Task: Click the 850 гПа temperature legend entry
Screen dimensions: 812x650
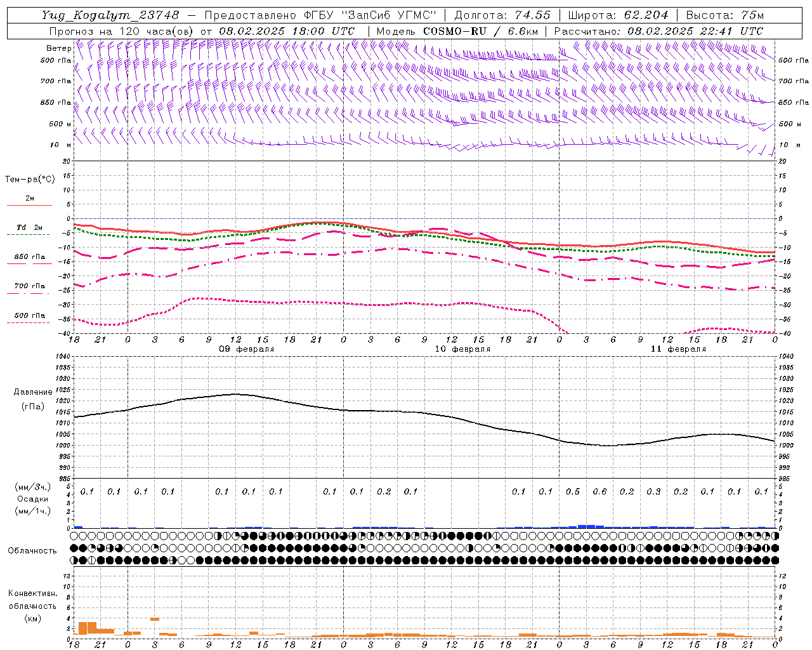Action: tap(29, 257)
